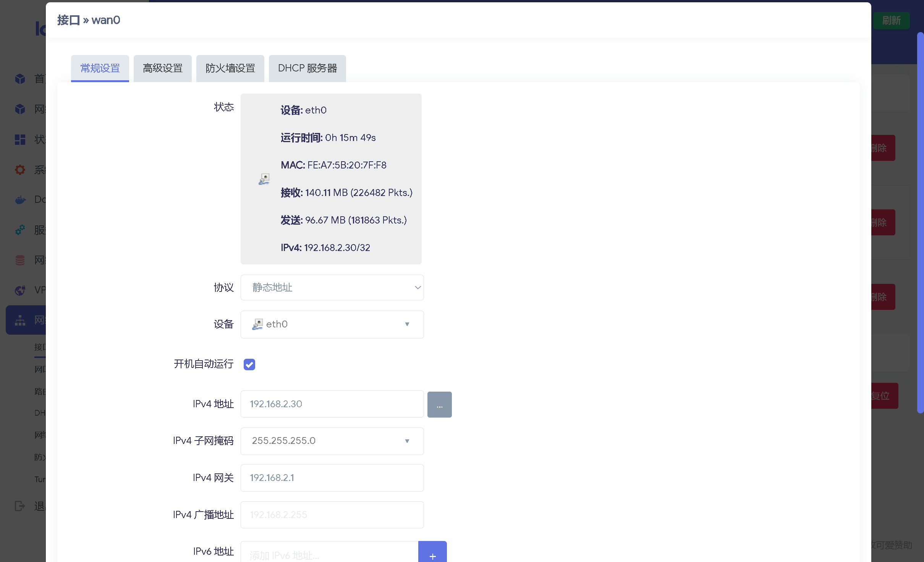Viewport: 924px width, 562px height.
Task: Click the Docker whale icon in the sidebar
Action: point(20,199)
